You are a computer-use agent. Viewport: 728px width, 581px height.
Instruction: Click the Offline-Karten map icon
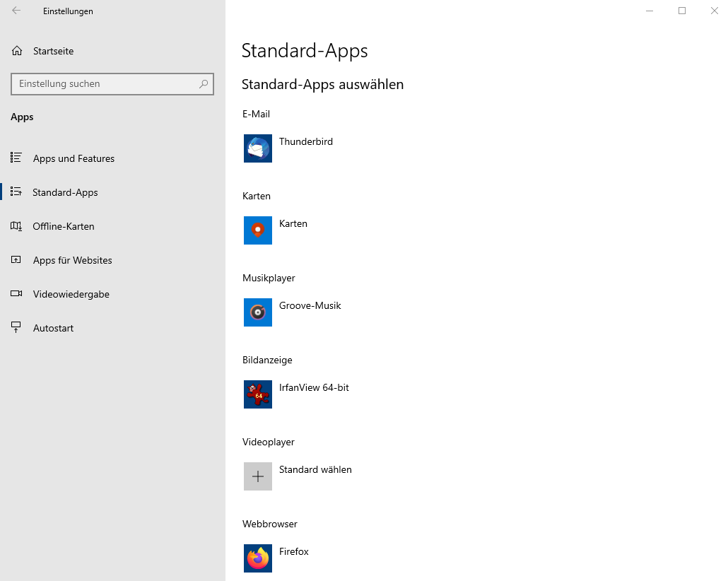[x=16, y=225]
